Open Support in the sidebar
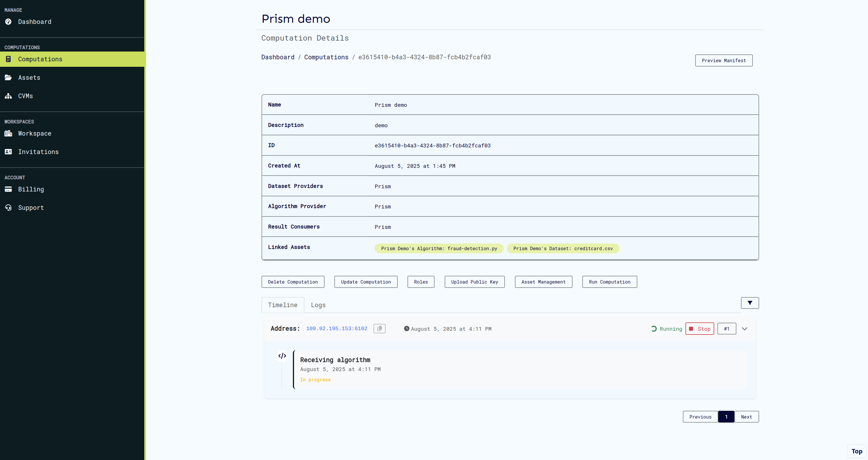Image resolution: width=868 pixels, height=460 pixels. 31,208
